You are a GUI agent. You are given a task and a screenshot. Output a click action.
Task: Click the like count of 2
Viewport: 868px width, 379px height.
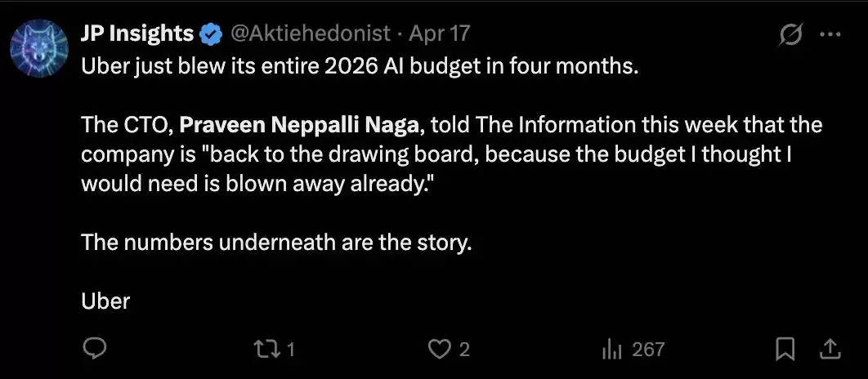pyautogui.click(x=464, y=350)
